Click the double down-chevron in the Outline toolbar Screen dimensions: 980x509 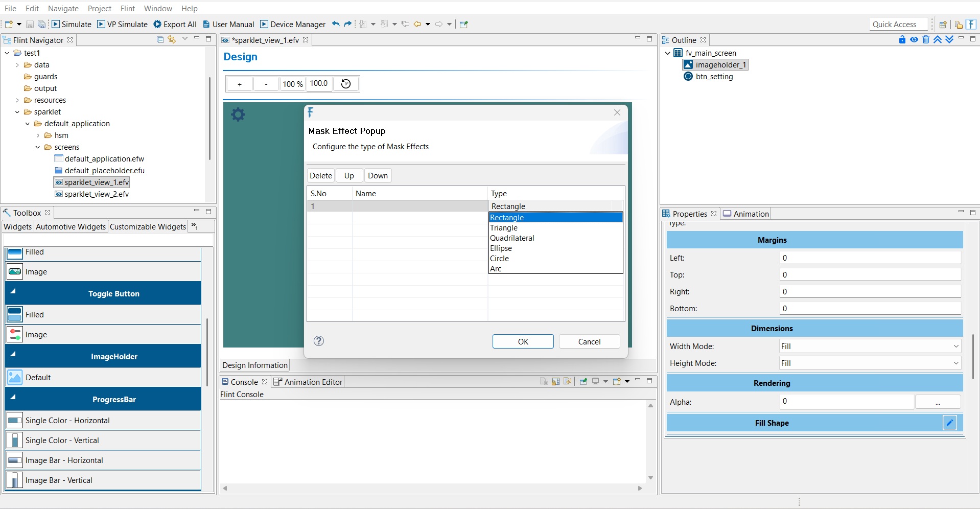coord(949,40)
